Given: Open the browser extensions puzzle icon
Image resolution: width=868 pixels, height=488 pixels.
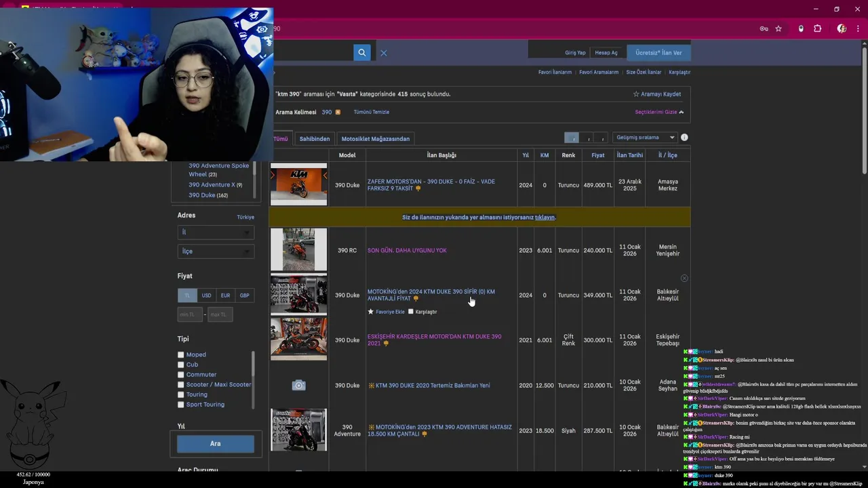Looking at the screenshot, I should (818, 28).
